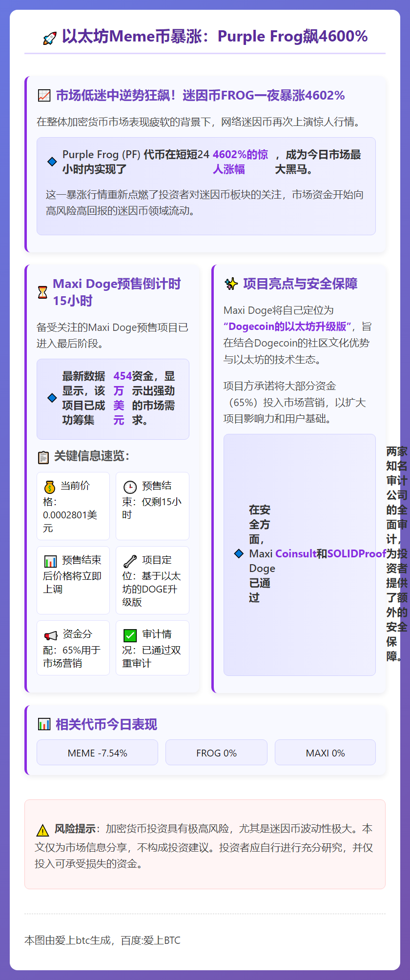Click the rising chart icon beside 市场低迷中逆势狂飙

click(44, 96)
